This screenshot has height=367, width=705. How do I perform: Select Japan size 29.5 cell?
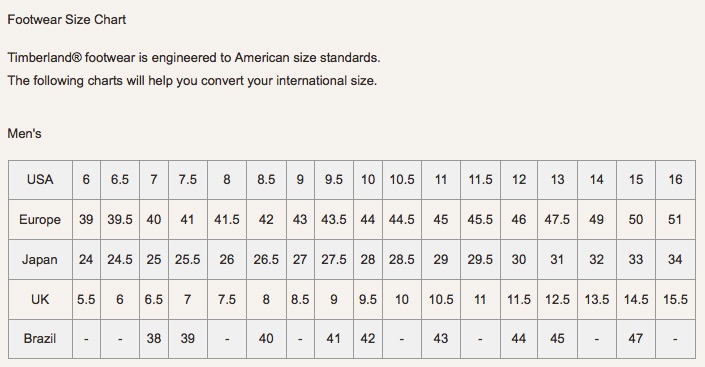(480, 260)
